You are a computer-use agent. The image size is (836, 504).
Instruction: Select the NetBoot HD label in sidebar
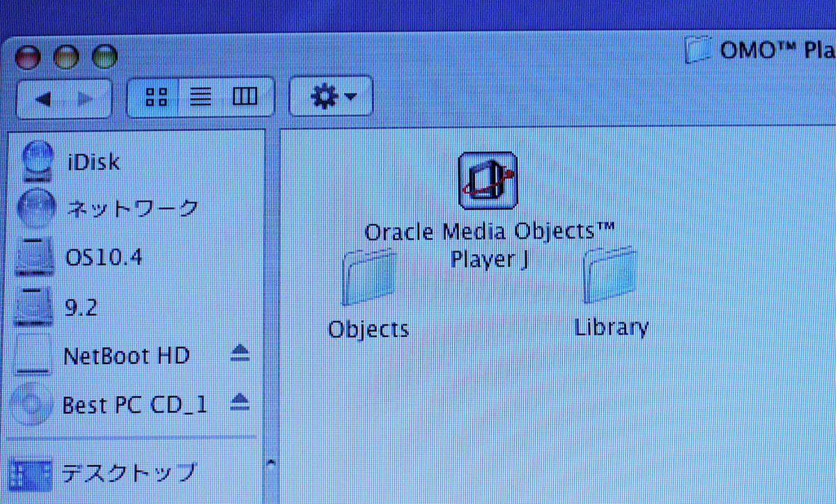126,356
